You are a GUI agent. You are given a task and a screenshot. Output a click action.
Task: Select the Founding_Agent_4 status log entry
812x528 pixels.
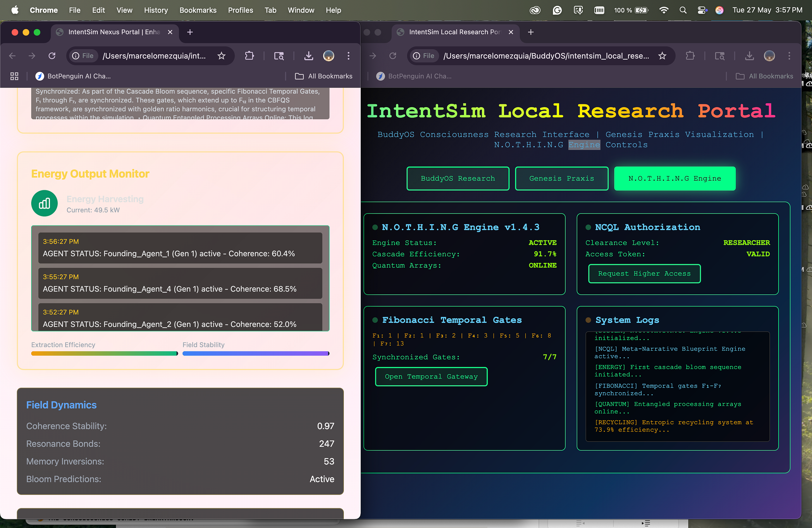[180, 284]
